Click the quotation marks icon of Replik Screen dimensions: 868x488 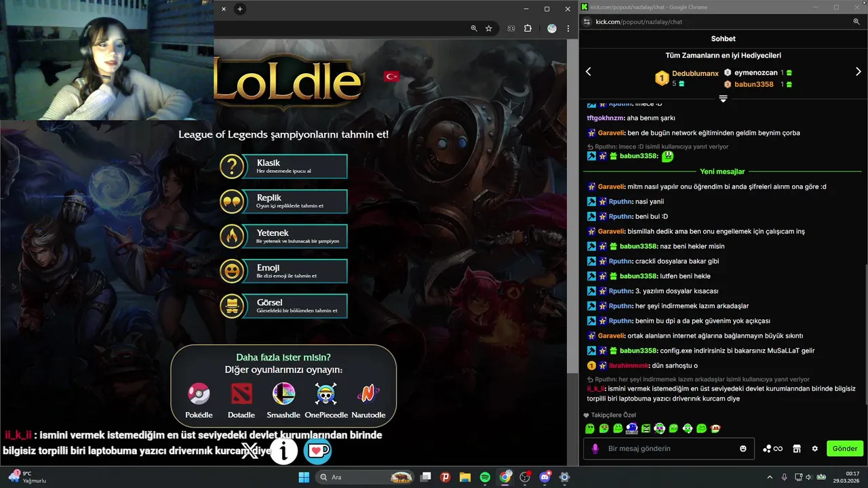(233, 201)
